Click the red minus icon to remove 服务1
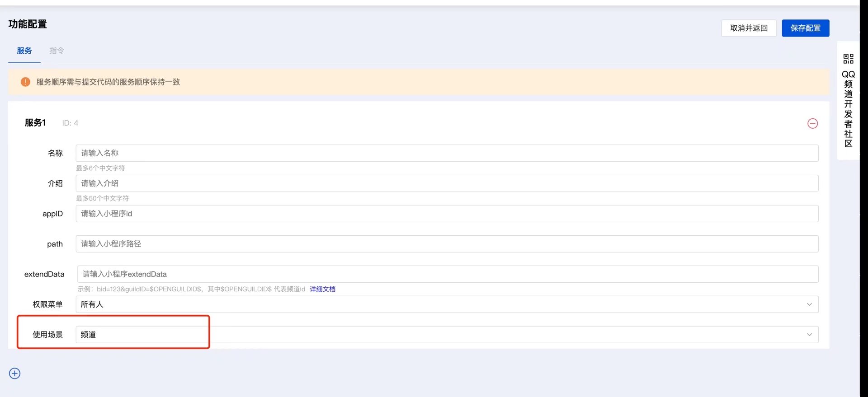The height and width of the screenshot is (397, 868). click(x=812, y=123)
